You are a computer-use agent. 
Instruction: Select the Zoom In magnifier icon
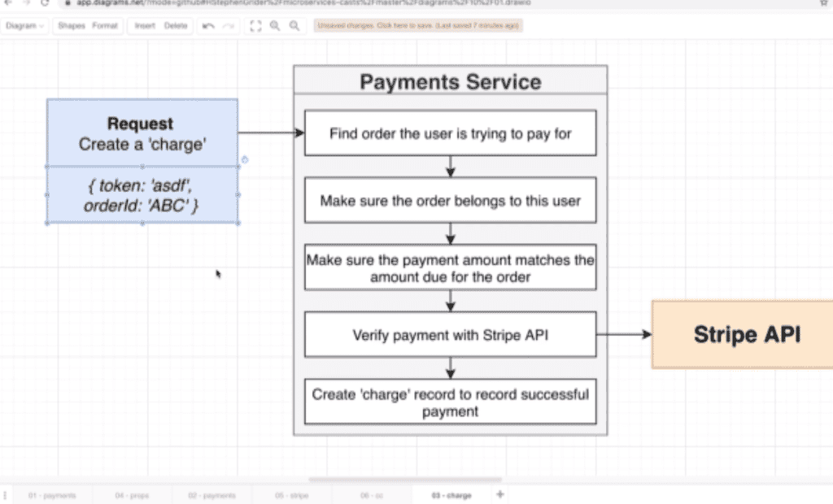pyautogui.click(x=275, y=26)
